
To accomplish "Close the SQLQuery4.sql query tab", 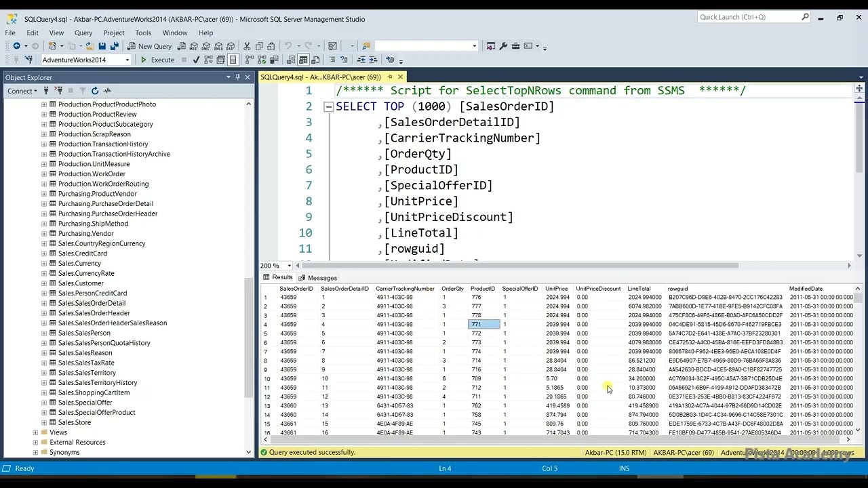I will click(400, 77).
